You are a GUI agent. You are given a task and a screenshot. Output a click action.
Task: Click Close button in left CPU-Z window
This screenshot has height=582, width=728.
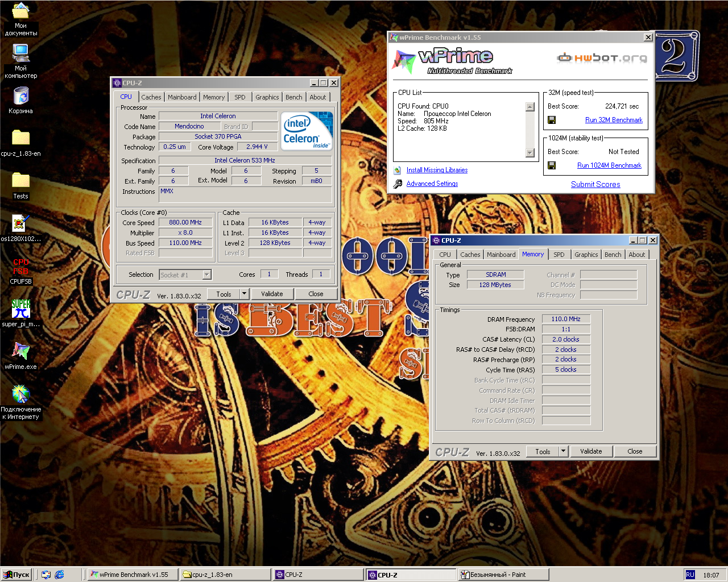(x=316, y=294)
